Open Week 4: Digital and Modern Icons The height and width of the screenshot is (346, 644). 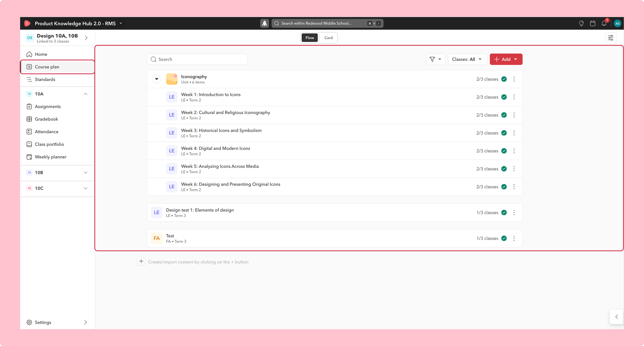coord(216,148)
